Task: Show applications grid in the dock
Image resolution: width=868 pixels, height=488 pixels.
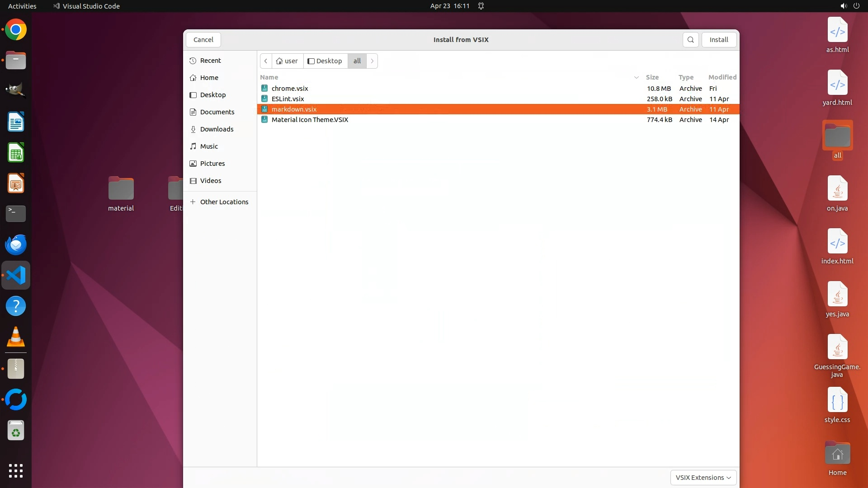Action: (16, 471)
